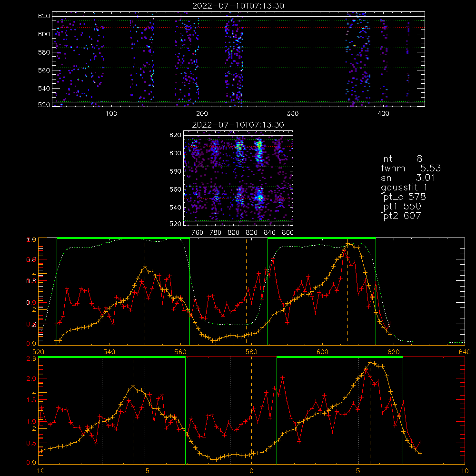
Task: Click x-axis label 780 on middle image
Action: [x=216, y=233]
